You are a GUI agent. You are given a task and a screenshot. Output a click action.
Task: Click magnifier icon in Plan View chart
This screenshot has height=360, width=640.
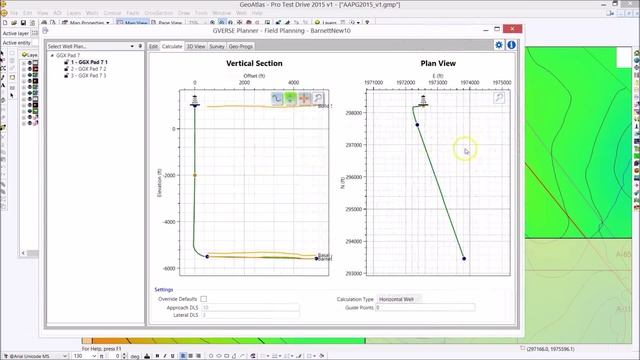tap(499, 98)
